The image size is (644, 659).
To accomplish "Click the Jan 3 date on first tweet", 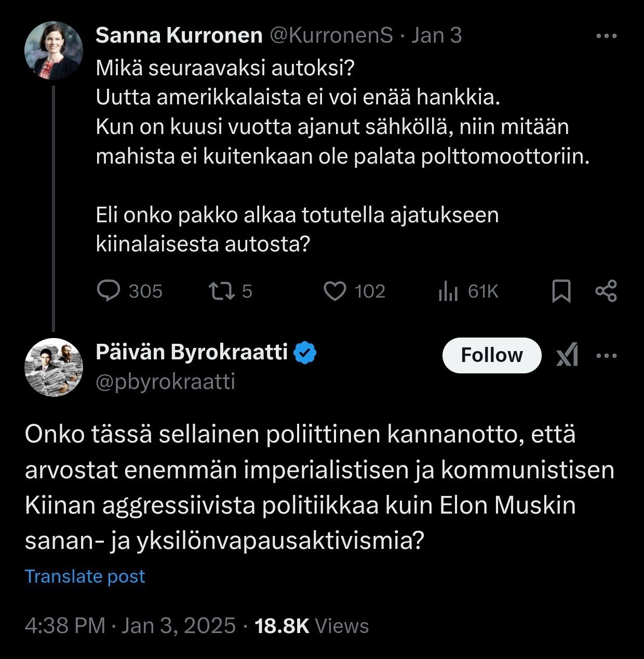I will pyautogui.click(x=436, y=35).
